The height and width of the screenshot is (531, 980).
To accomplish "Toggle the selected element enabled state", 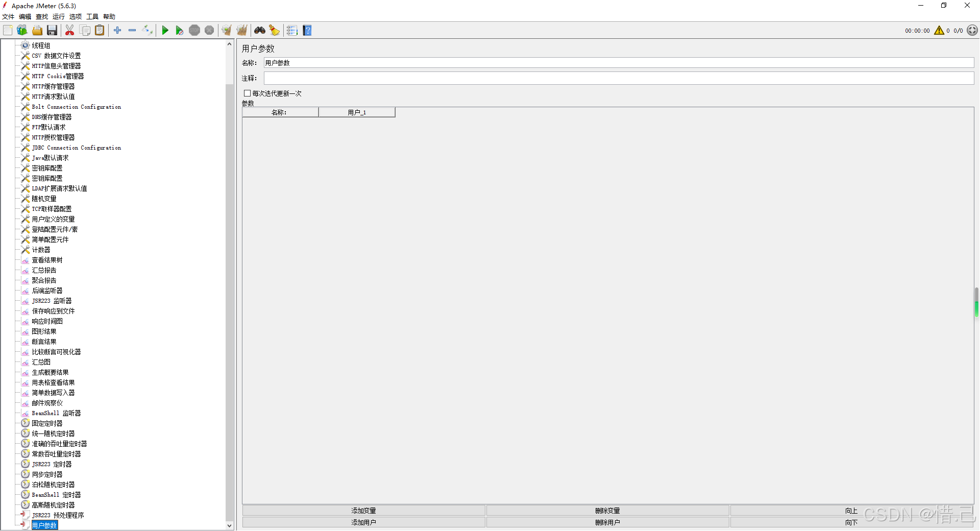I will pos(148,31).
